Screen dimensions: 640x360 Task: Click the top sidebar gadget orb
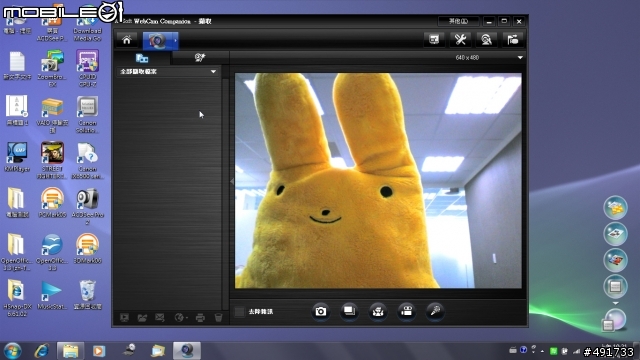[616, 208]
